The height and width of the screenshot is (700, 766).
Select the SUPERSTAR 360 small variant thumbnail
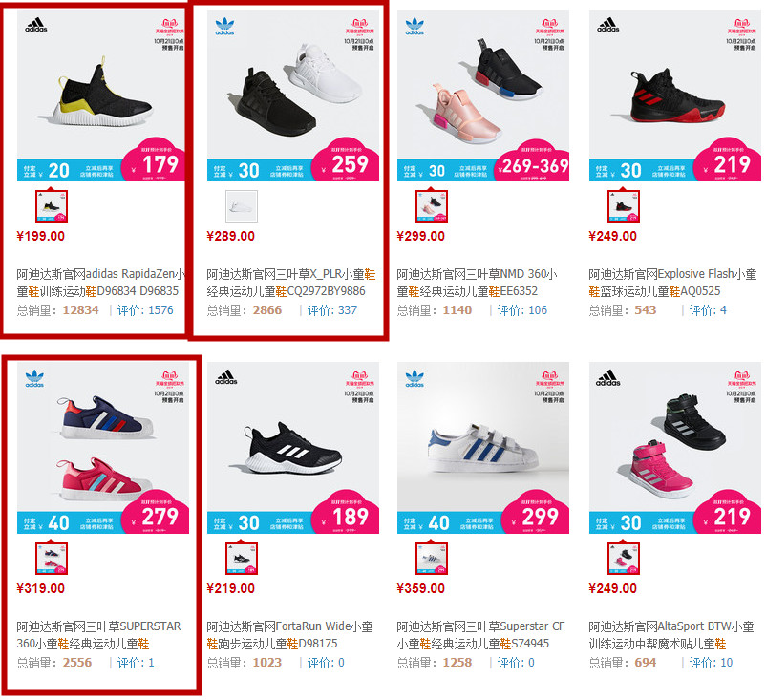coord(52,559)
